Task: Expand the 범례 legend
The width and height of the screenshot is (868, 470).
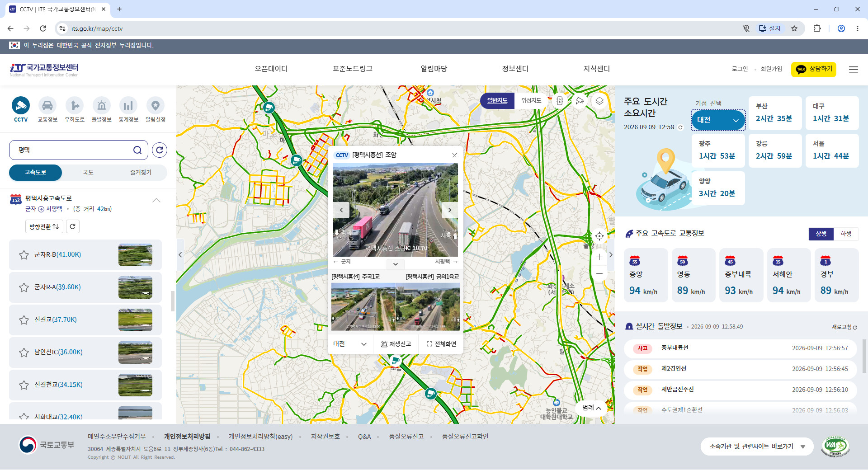Action: click(591, 408)
